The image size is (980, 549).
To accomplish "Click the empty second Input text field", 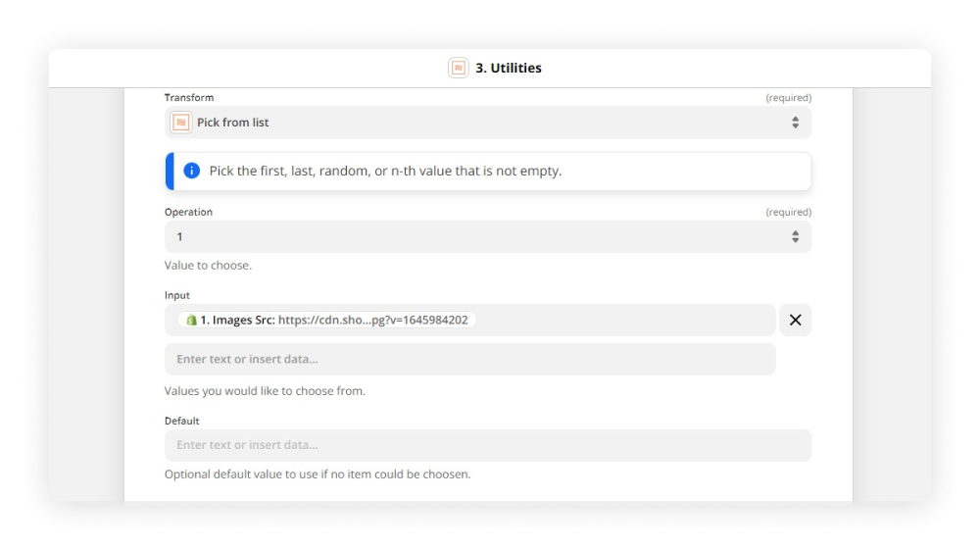I will (470, 359).
